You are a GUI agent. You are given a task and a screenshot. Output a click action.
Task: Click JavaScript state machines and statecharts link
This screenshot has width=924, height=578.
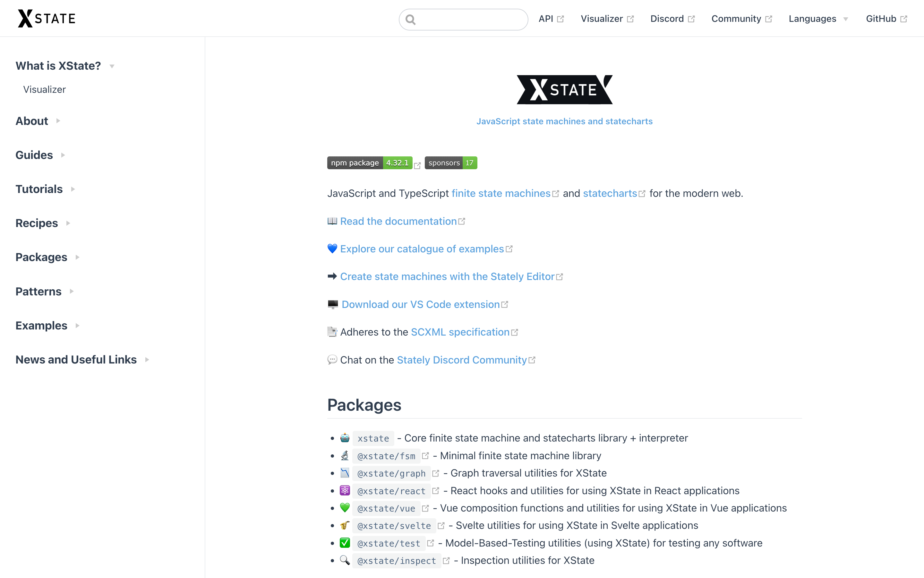click(x=564, y=121)
